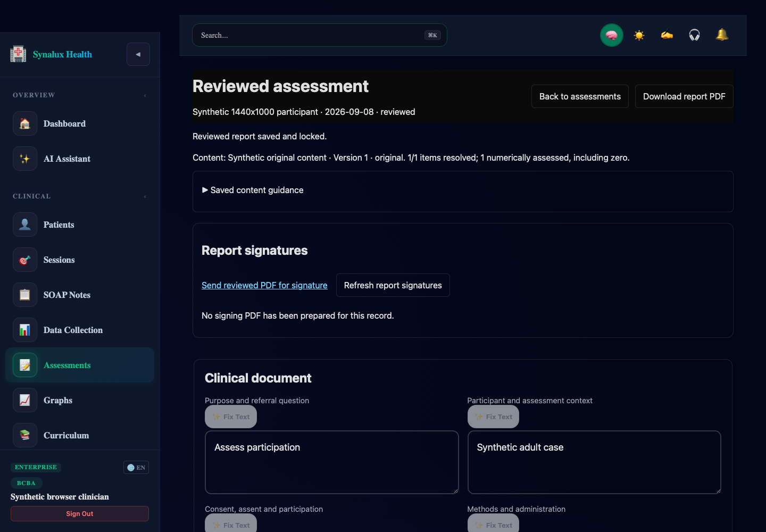Open the brain AI icon in header

(x=612, y=35)
